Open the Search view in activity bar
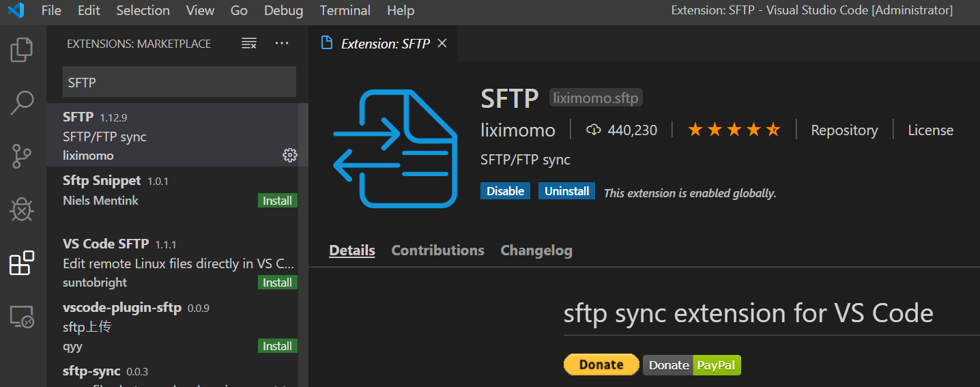Image resolution: width=980 pixels, height=387 pixels. pyautogui.click(x=22, y=103)
